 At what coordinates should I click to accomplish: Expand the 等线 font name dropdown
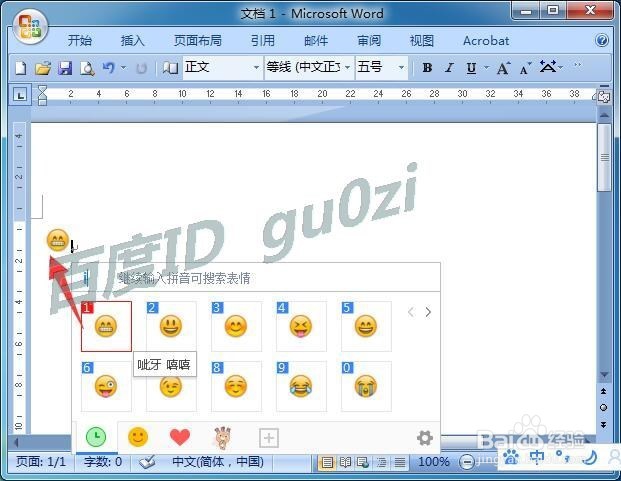click(x=347, y=68)
